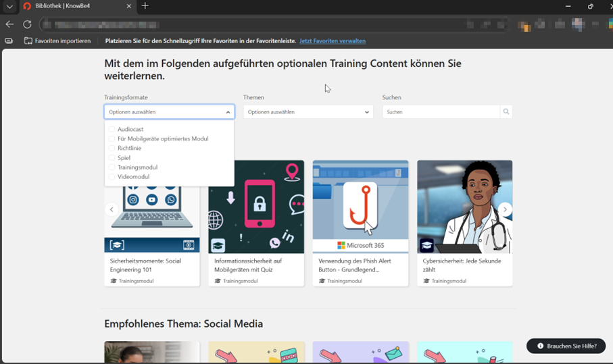Viewport: 613px width, 364px height.
Task: Enable the Videomodul checkbox
Action: point(112,177)
